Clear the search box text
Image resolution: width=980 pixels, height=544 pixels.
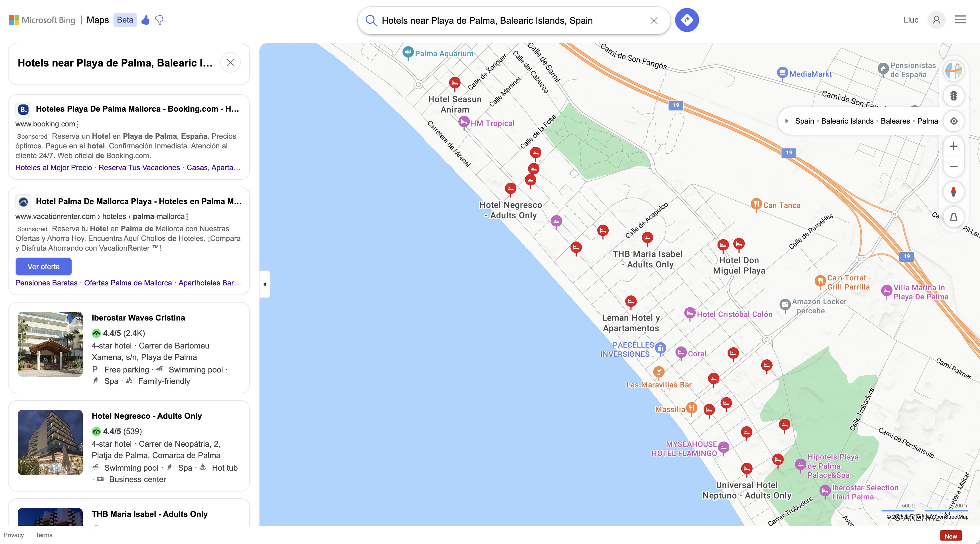tap(654, 21)
